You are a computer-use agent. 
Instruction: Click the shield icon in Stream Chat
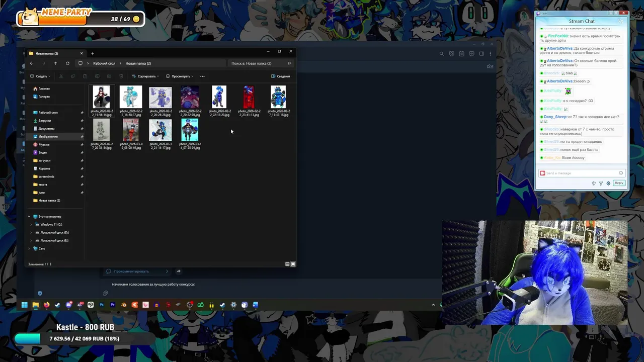pos(594,183)
